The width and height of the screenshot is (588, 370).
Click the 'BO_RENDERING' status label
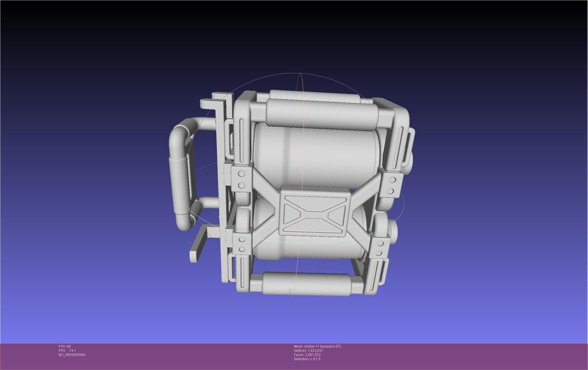click(72, 355)
